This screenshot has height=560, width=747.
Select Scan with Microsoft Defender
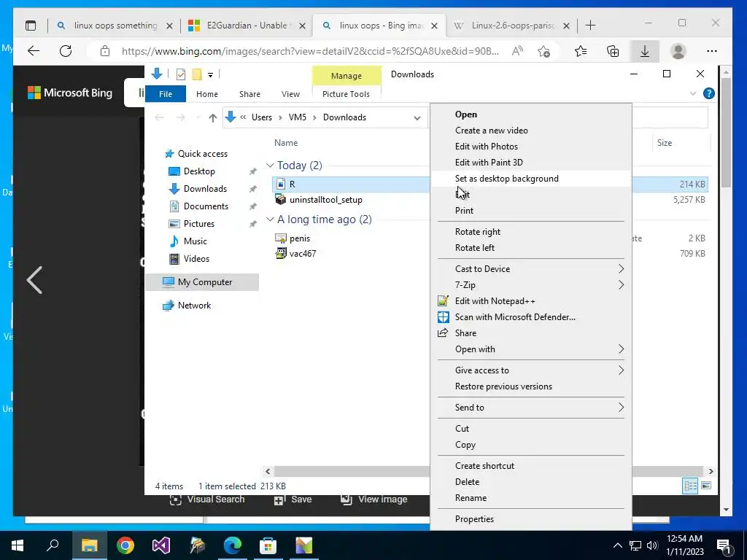click(531, 317)
